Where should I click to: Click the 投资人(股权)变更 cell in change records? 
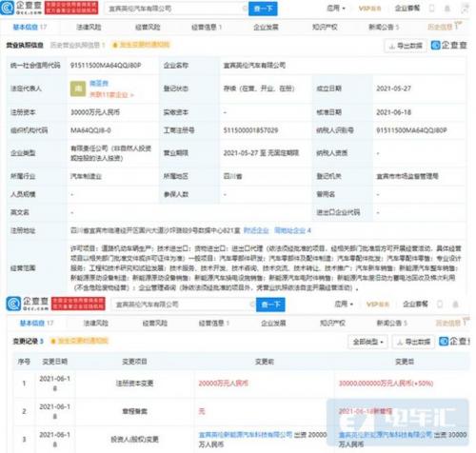[x=134, y=440]
